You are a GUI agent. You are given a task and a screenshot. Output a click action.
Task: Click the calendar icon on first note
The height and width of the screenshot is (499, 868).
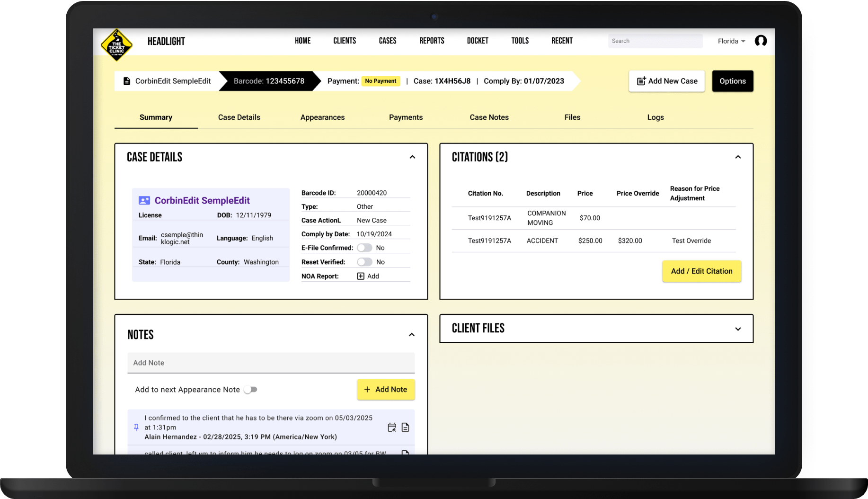click(x=392, y=428)
